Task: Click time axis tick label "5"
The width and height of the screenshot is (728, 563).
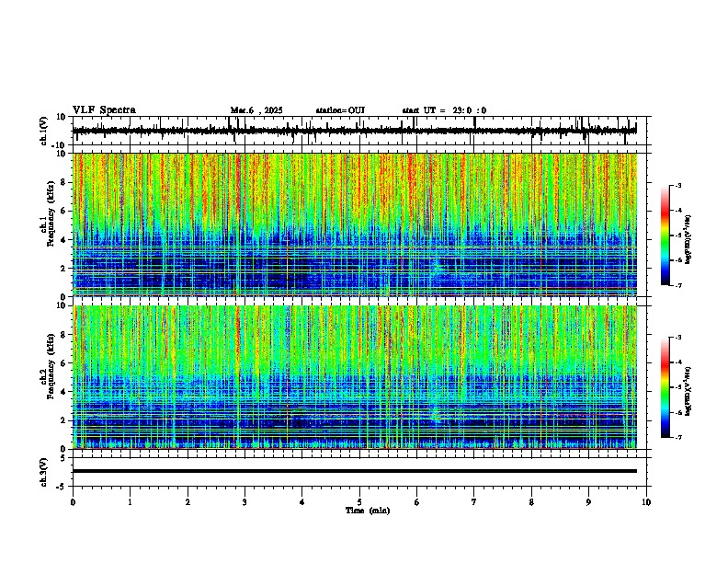Action: pyautogui.click(x=359, y=502)
